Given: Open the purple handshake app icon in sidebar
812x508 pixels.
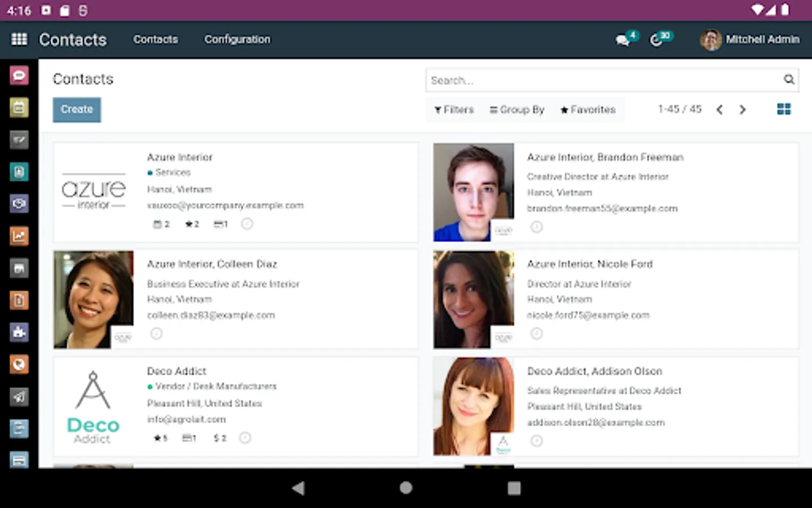Looking at the screenshot, I should [19, 204].
